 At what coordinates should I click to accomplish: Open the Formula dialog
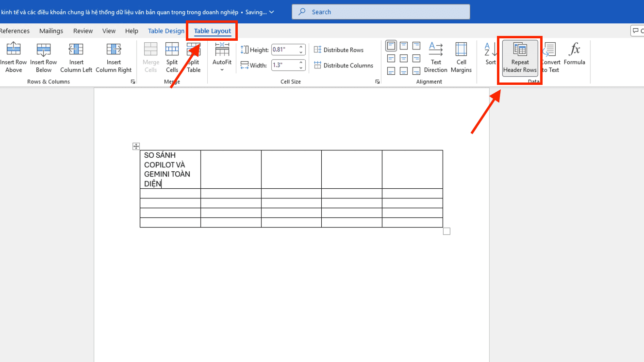(575, 53)
